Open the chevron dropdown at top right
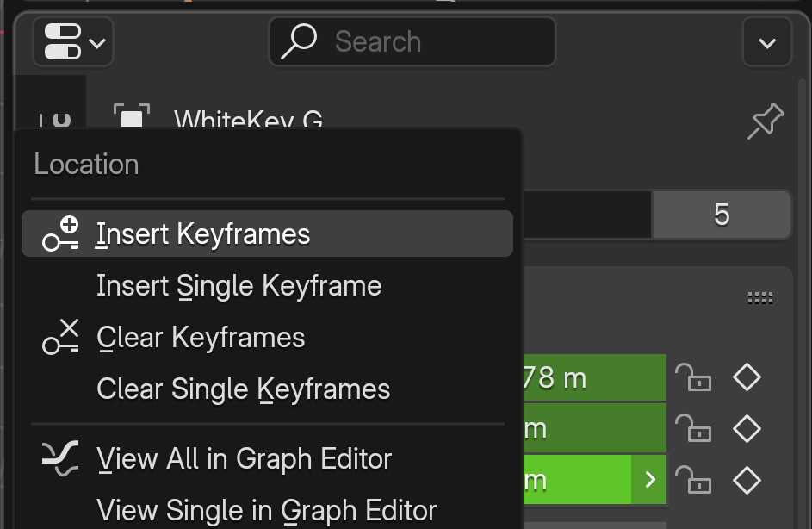This screenshot has height=529, width=812. (766, 40)
